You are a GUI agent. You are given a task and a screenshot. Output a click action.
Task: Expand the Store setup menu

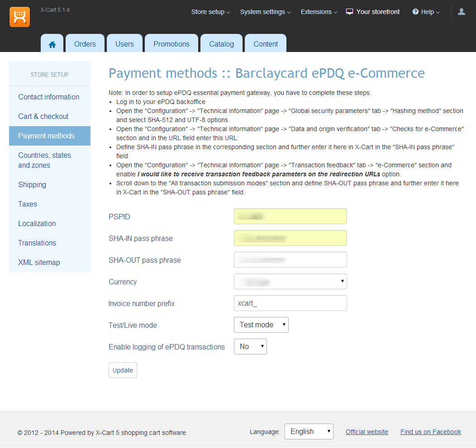pyautogui.click(x=210, y=12)
